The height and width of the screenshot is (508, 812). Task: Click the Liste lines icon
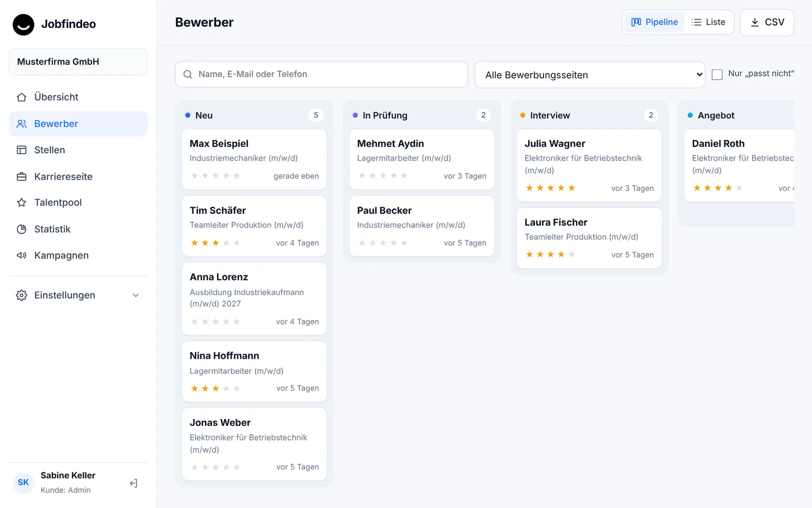pos(696,22)
